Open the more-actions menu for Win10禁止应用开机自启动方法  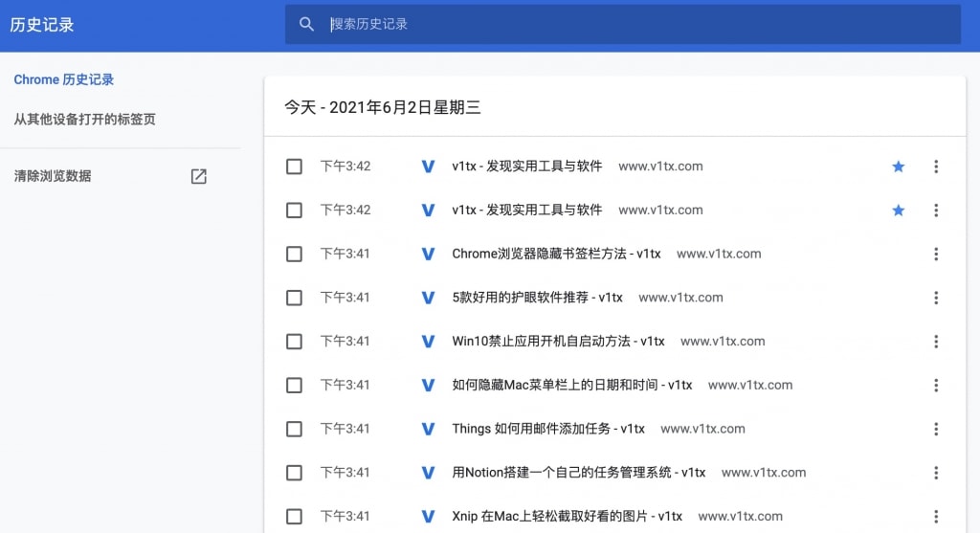click(x=936, y=342)
